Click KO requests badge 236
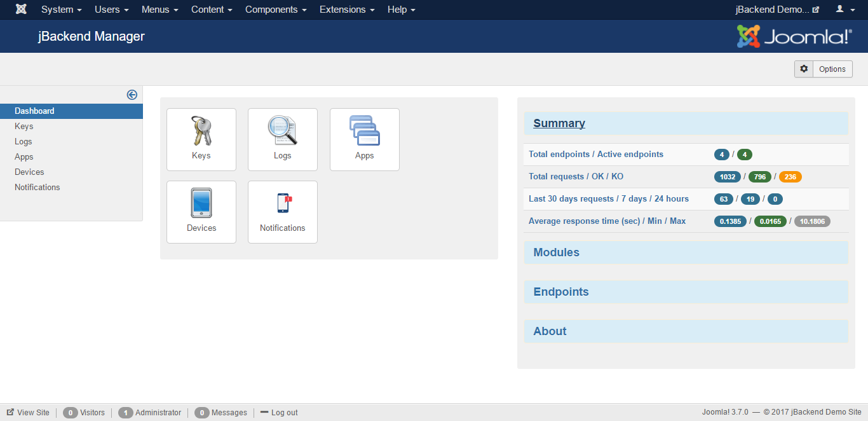This screenshot has height=421, width=868. pos(790,177)
